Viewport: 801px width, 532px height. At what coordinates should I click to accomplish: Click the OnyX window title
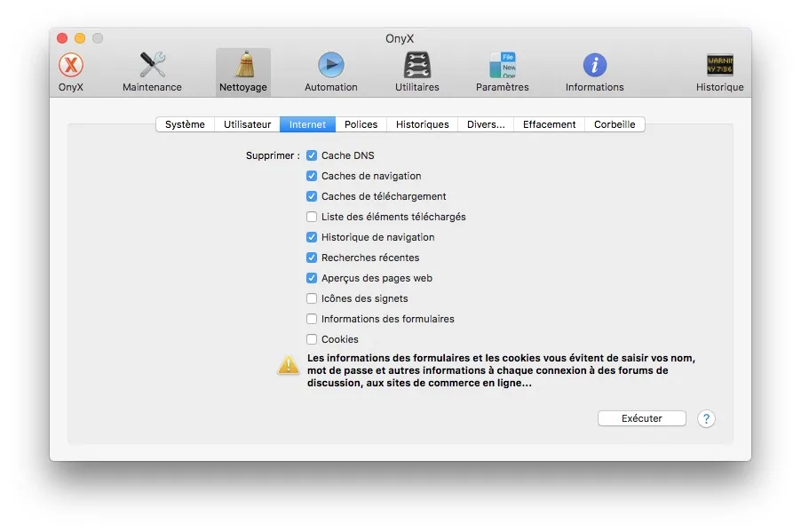point(400,38)
